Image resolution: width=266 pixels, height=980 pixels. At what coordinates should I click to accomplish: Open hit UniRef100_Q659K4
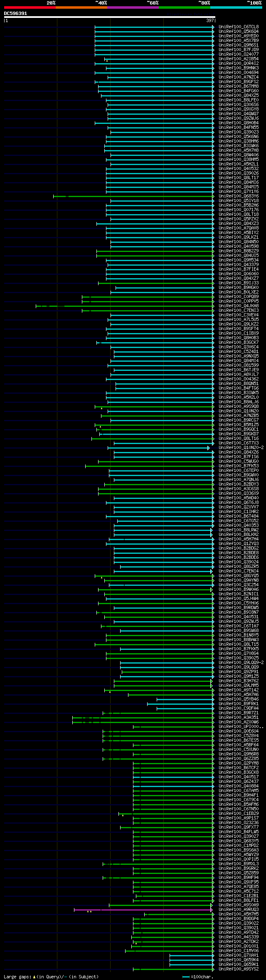(x=239, y=960)
